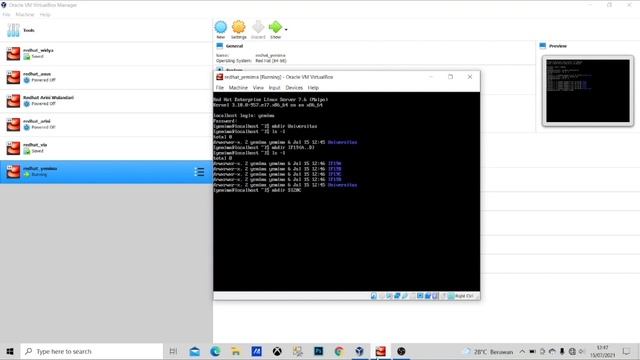The width and height of the screenshot is (640, 360).
Task: Click the General section header
Action: coord(234,46)
